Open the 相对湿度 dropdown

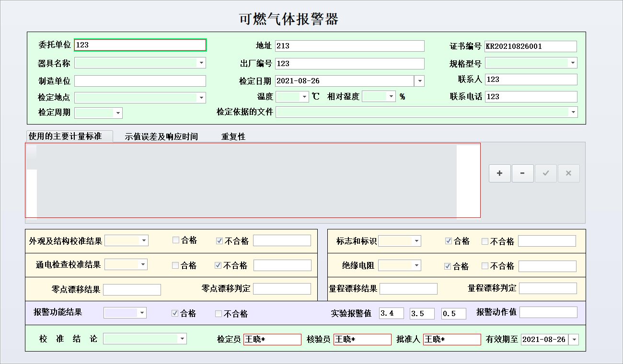[x=392, y=96]
